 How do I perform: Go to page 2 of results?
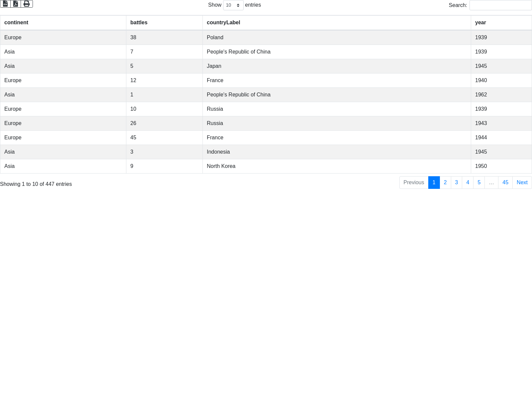tap(445, 183)
